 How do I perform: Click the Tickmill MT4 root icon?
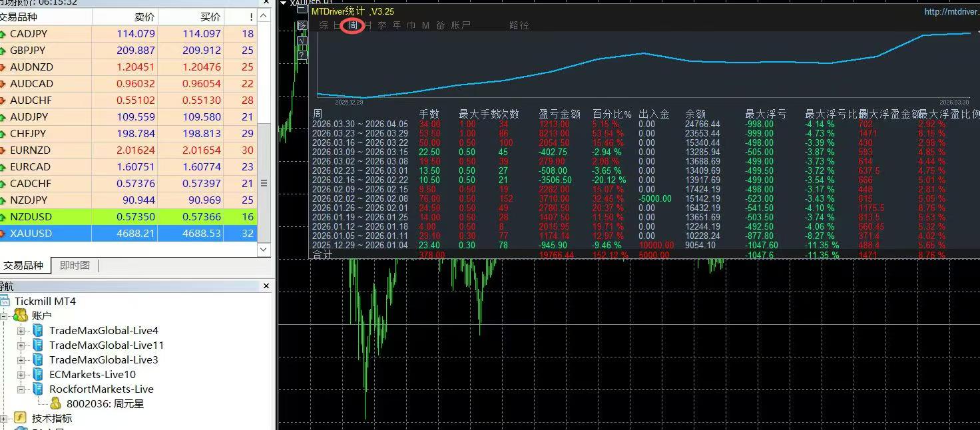[x=5, y=301]
